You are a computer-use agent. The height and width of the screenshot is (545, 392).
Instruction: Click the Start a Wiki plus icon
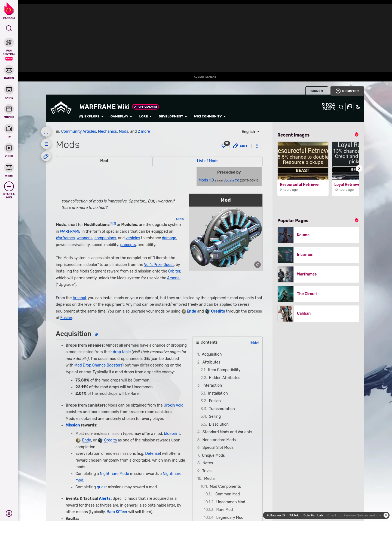click(9, 186)
